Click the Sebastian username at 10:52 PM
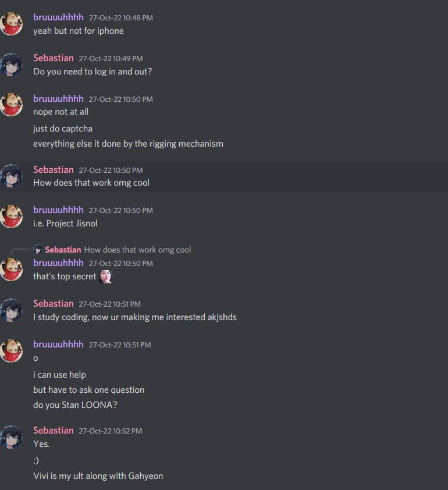This screenshot has height=490, width=448. point(54,430)
